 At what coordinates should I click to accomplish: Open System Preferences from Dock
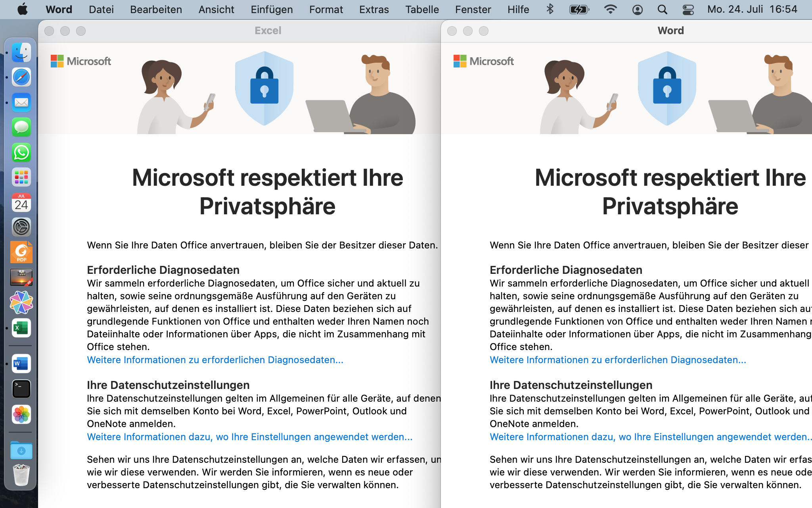pyautogui.click(x=21, y=227)
